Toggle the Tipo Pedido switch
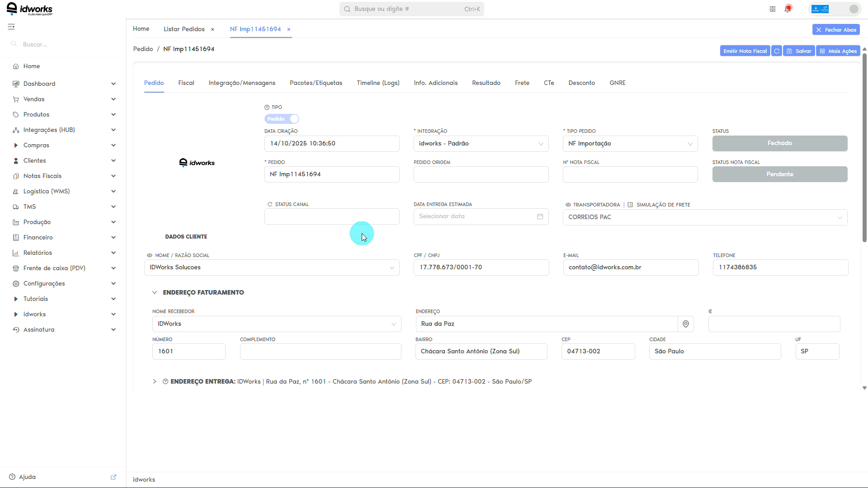868x488 pixels. click(x=282, y=119)
